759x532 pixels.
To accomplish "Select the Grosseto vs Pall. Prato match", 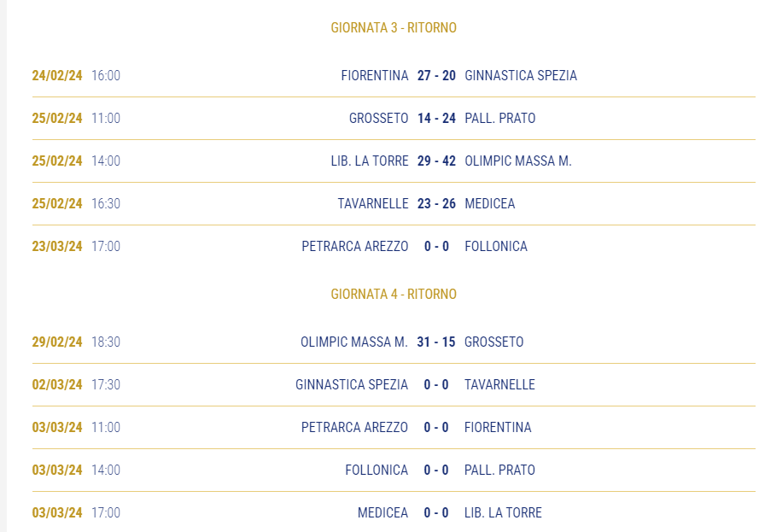I will coord(394,118).
